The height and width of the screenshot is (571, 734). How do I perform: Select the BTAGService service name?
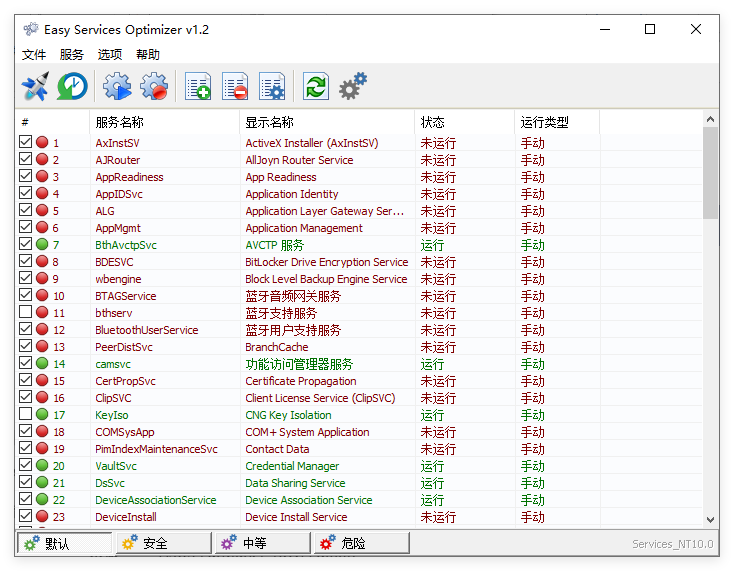click(x=125, y=296)
